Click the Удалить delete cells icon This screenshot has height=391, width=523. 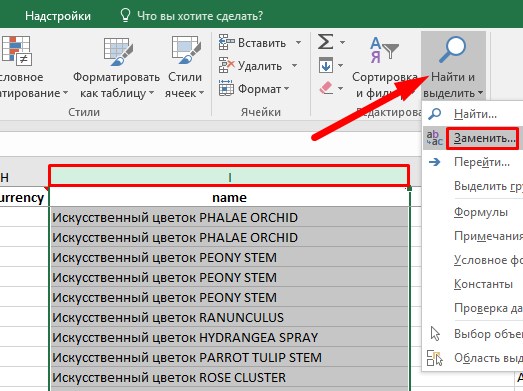[x=226, y=65]
